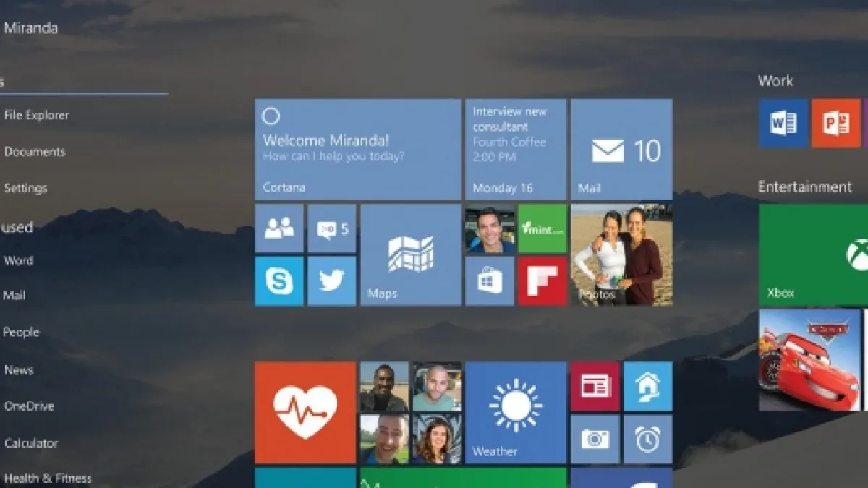Open the Photos tile with two women
Image resolution: width=868 pixels, height=488 pixels.
tap(621, 254)
